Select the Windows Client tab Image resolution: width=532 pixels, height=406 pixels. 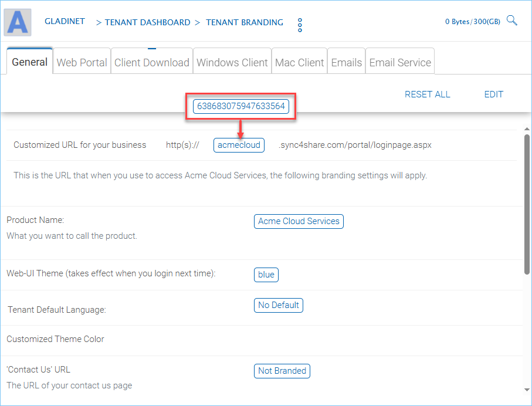tap(232, 62)
